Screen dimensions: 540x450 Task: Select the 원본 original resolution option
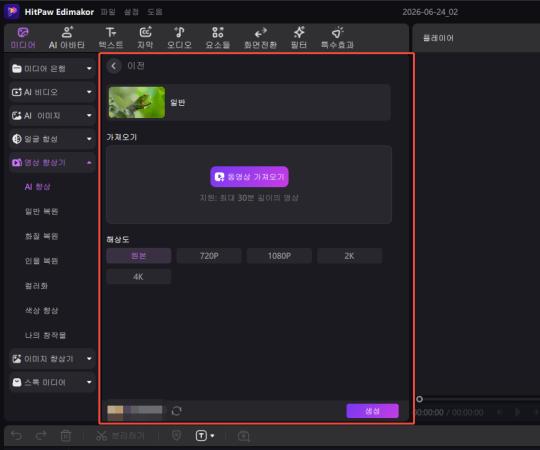point(139,256)
